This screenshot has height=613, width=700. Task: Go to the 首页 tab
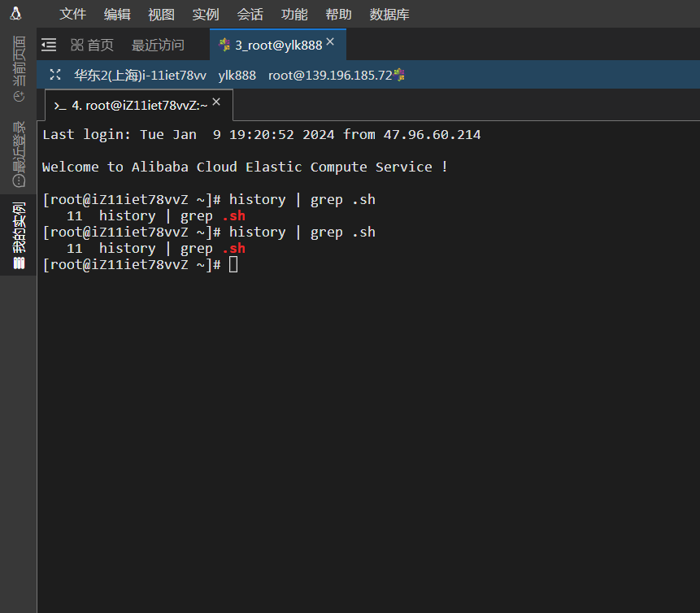[x=92, y=45]
